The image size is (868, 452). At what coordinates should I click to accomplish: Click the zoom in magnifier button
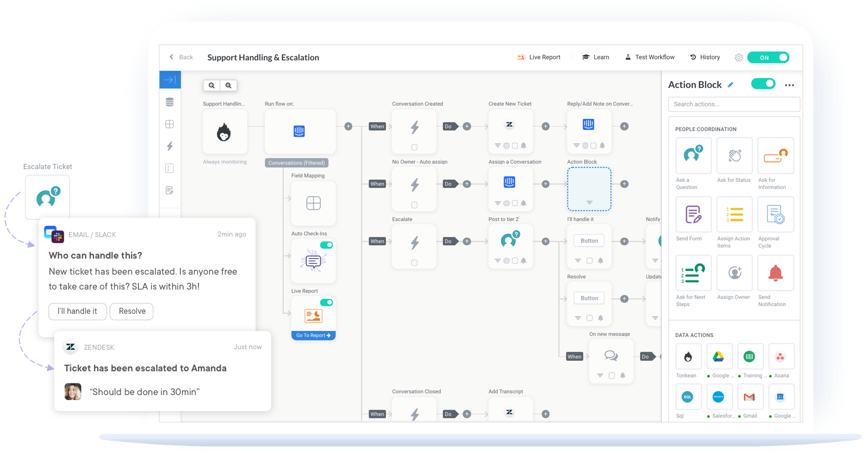(x=228, y=86)
